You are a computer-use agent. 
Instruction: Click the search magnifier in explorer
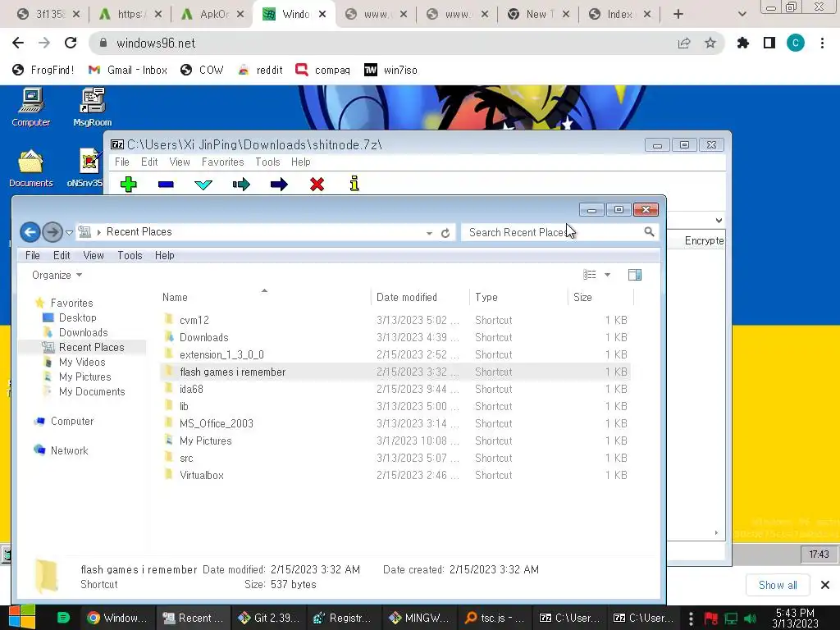(649, 232)
